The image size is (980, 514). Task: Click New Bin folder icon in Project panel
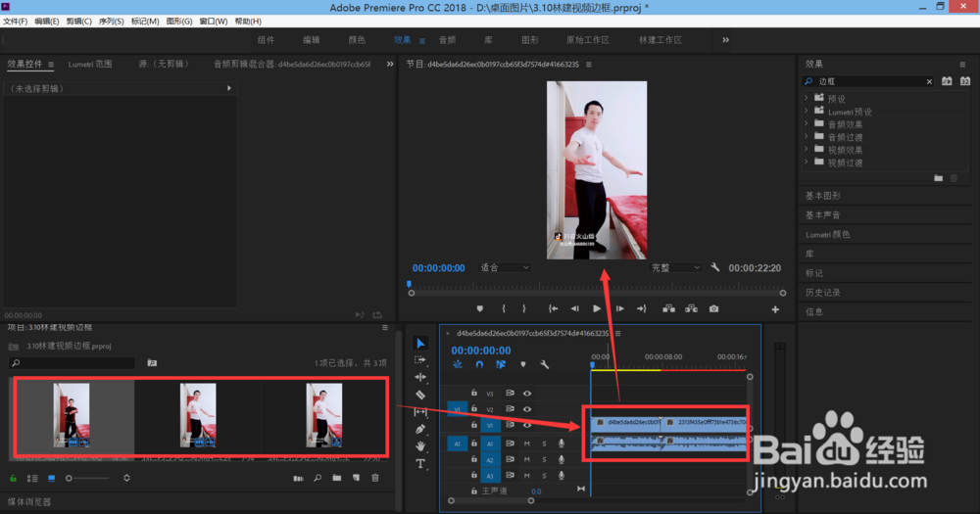coord(337,478)
